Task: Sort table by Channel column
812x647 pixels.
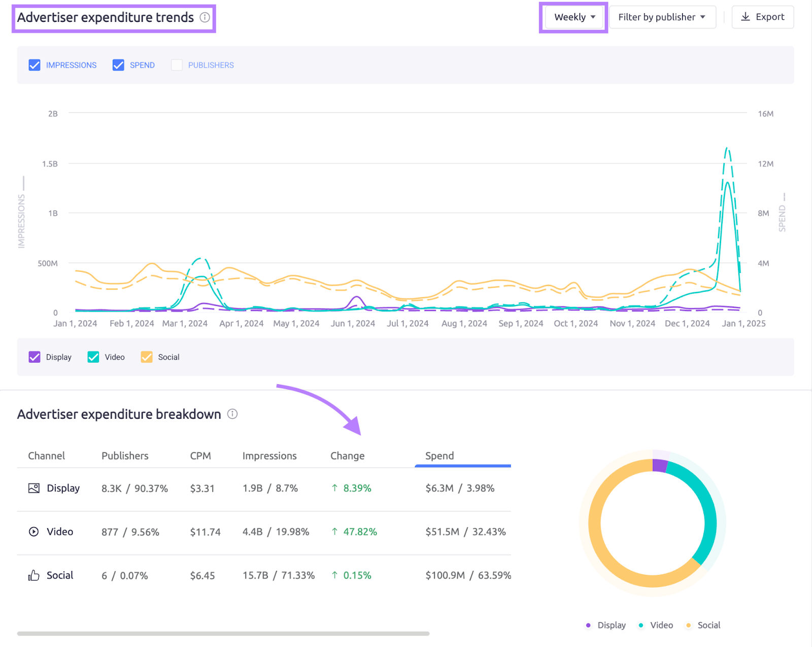Action: tap(46, 456)
